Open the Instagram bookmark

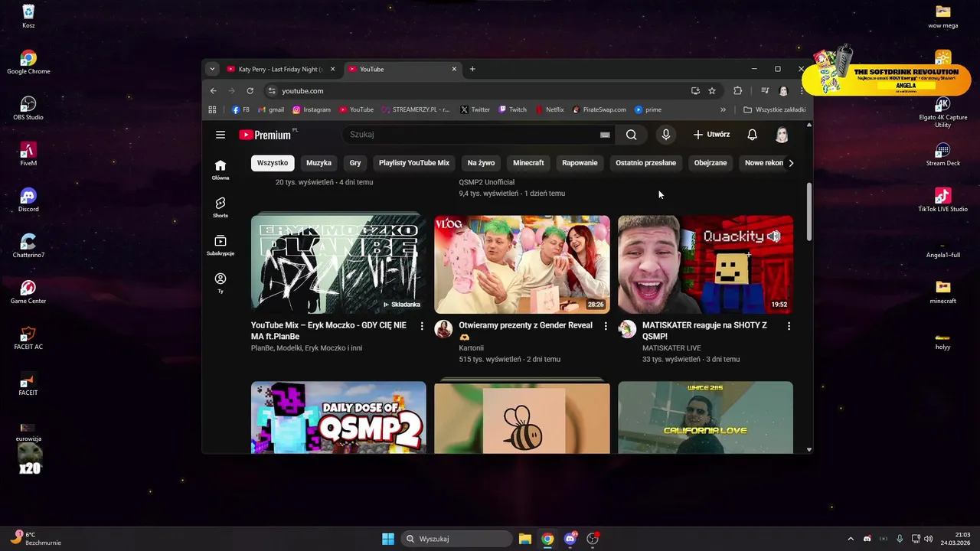tap(311, 109)
